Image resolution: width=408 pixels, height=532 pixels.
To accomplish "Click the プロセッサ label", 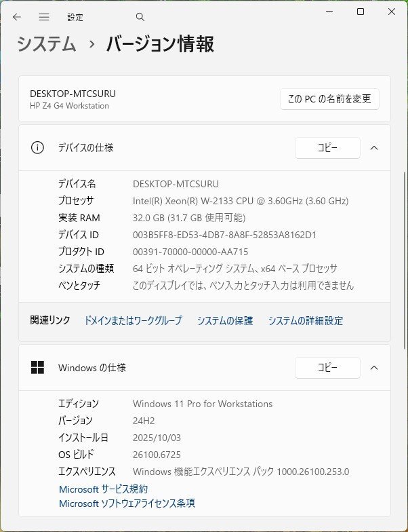I will pyautogui.click(x=76, y=201).
